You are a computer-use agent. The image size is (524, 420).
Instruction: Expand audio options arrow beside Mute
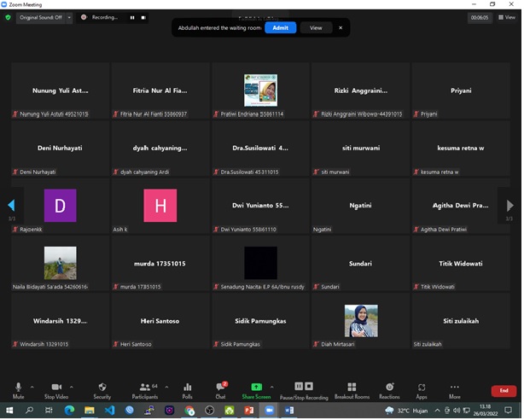pos(32,387)
